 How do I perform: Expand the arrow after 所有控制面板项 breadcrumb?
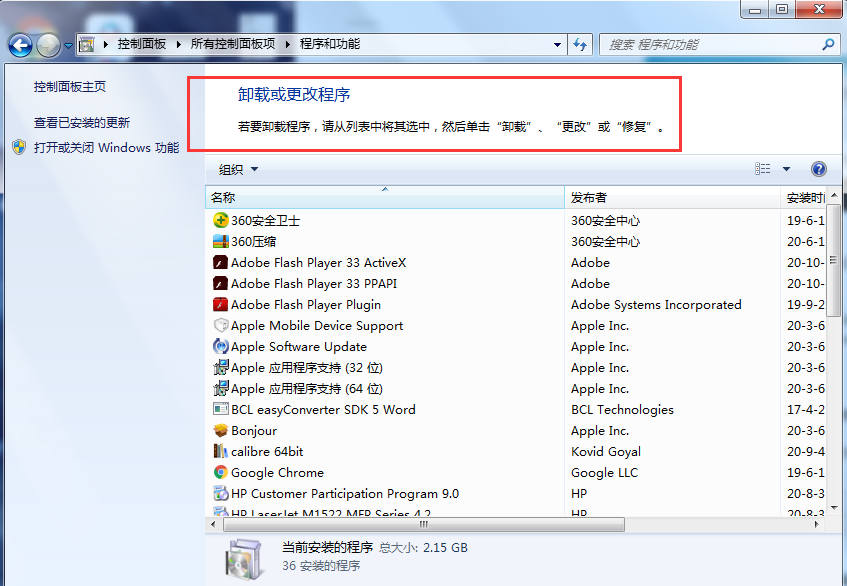click(x=287, y=44)
